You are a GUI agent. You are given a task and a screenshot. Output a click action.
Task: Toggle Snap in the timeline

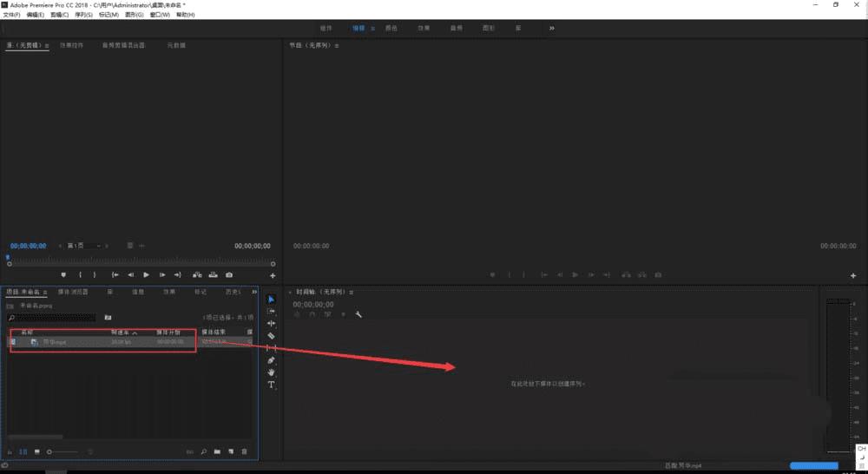312,314
